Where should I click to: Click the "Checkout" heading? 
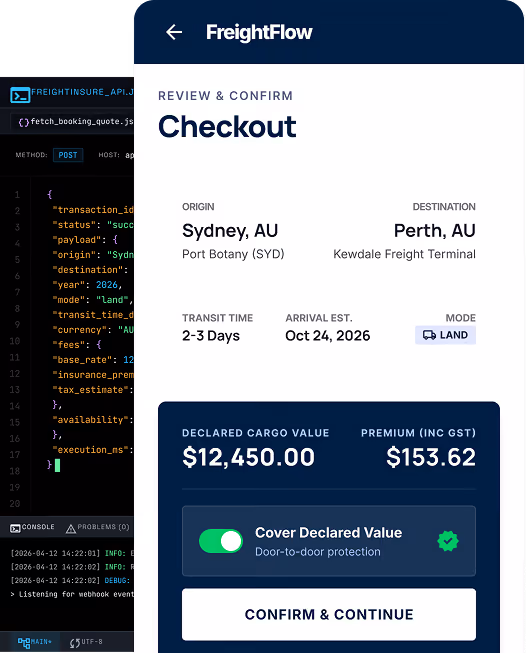click(x=227, y=127)
